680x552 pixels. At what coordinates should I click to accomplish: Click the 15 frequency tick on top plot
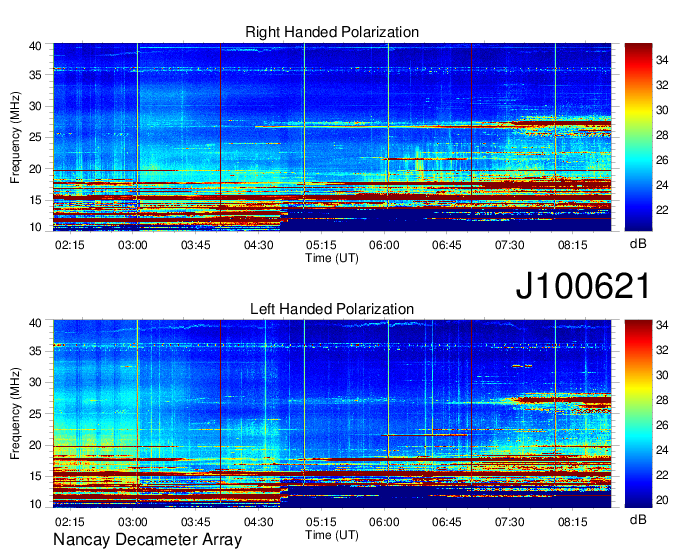[x=36, y=200]
